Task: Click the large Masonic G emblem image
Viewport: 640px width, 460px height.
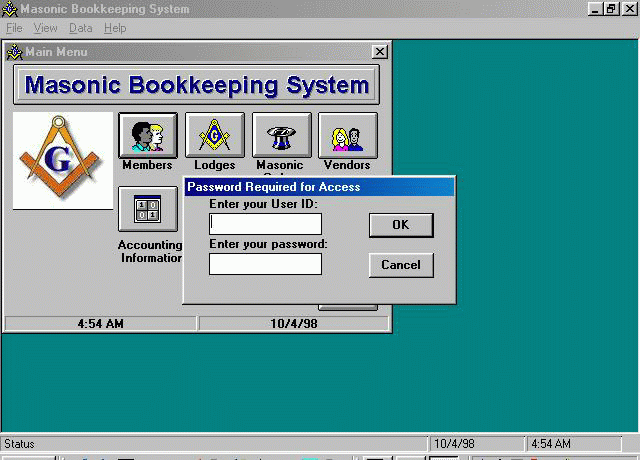Action: (62, 160)
